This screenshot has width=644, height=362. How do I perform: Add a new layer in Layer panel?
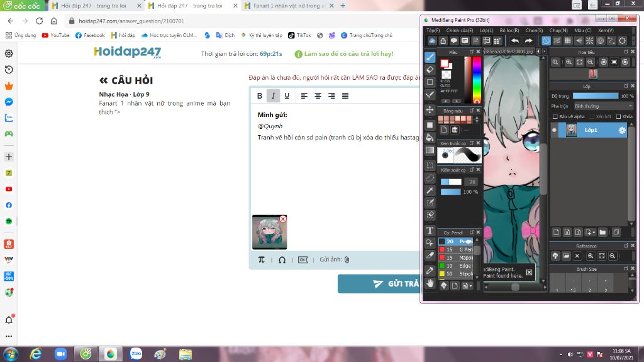tap(556, 233)
